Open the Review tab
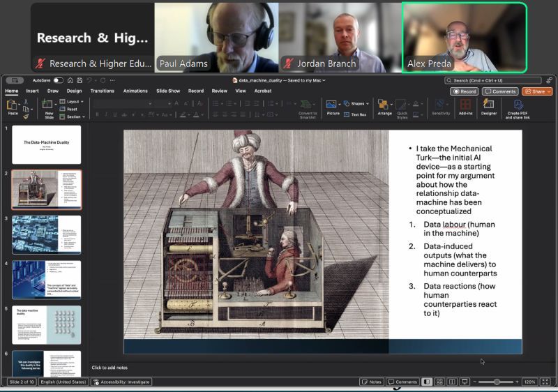This screenshot has height=392, width=558. [x=219, y=91]
